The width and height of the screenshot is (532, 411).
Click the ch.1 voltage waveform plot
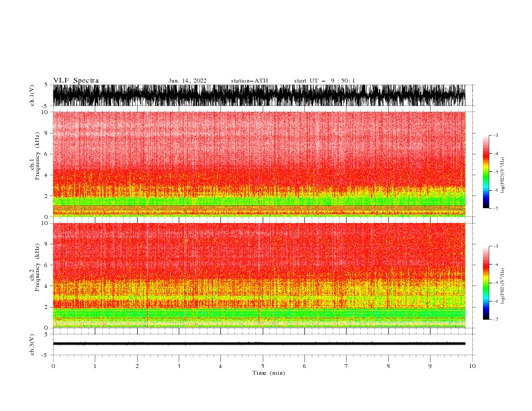259,95
